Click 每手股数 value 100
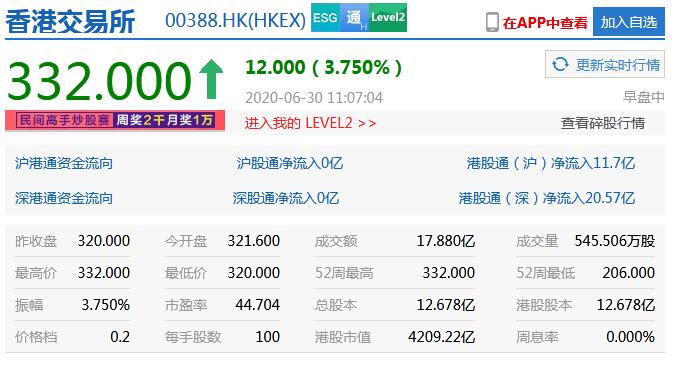The image size is (676, 373). (268, 337)
